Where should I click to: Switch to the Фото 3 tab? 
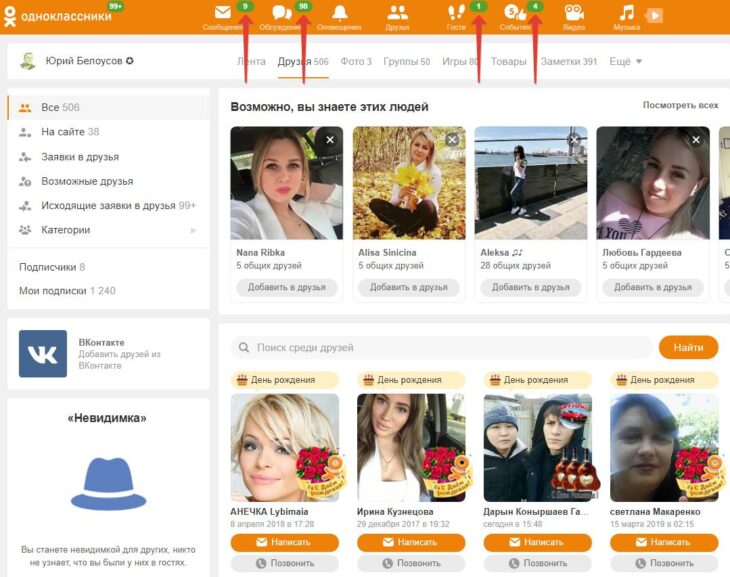(356, 61)
